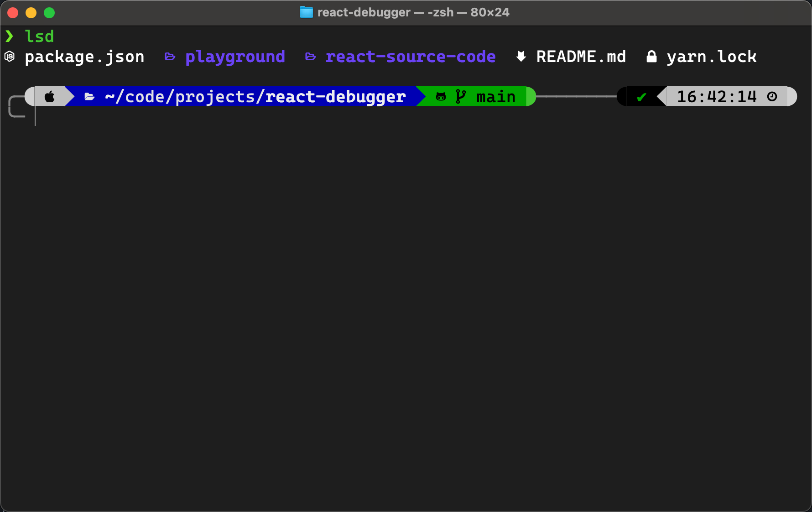Open the playground directory entry
This screenshot has width=812, height=512.
click(235, 57)
